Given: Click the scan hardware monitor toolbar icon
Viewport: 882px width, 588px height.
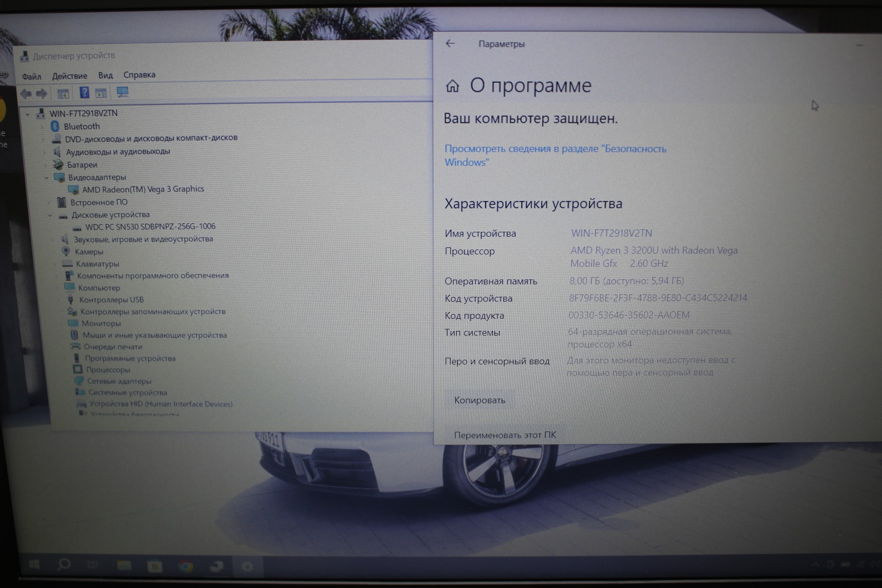Looking at the screenshot, I should [x=122, y=92].
